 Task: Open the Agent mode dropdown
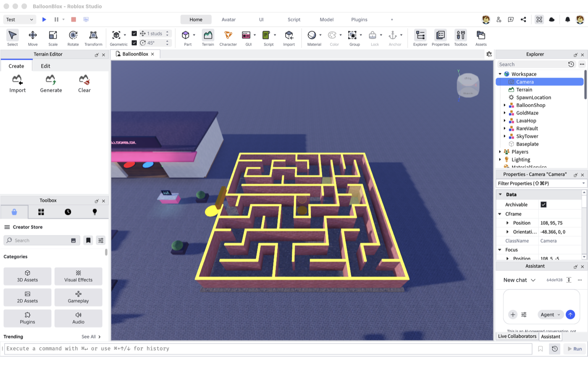coord(550,315)
